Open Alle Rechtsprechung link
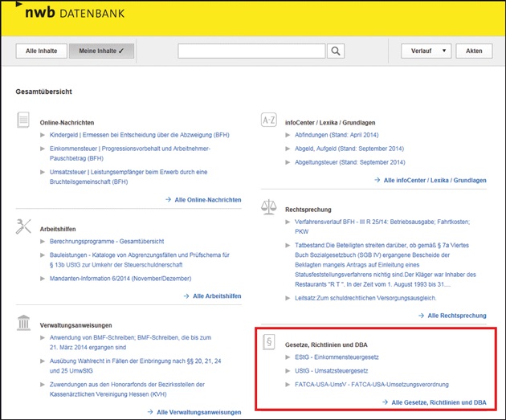Viewport: 506px width, 420px height. tap(456, 316)
